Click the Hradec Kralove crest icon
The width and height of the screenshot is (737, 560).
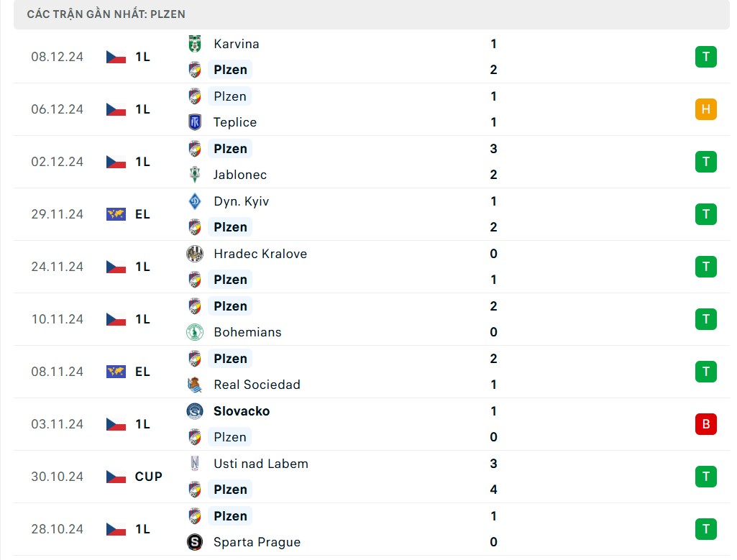point(194,254)
